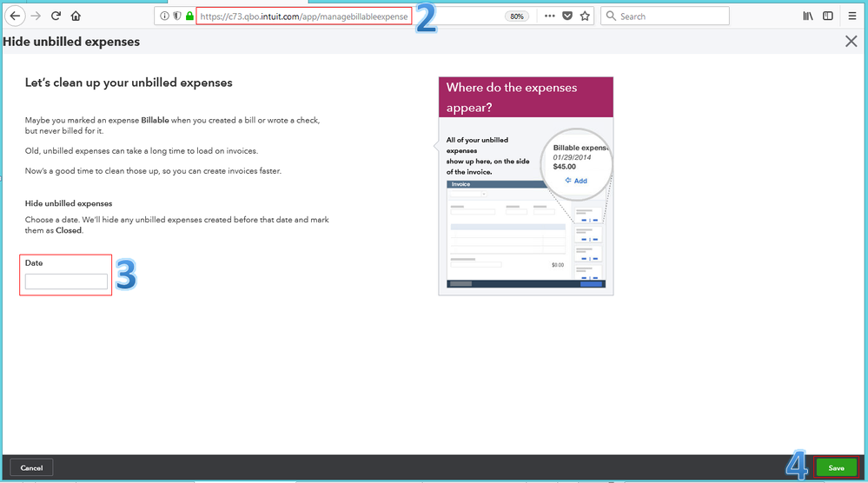Go back with browser Back arrow
Image resolution: width=868 pixels, height=483 pixels.
tap(15, 16)
